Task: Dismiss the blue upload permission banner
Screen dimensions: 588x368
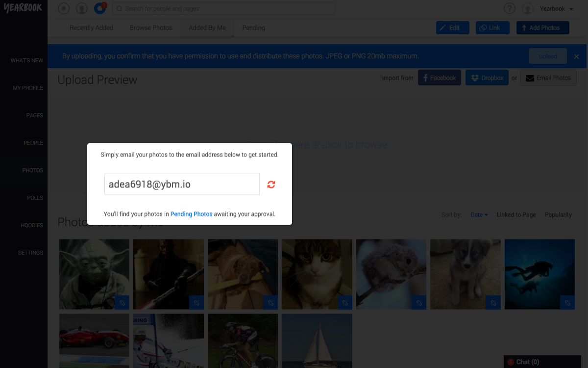Action: pos(577,56)
